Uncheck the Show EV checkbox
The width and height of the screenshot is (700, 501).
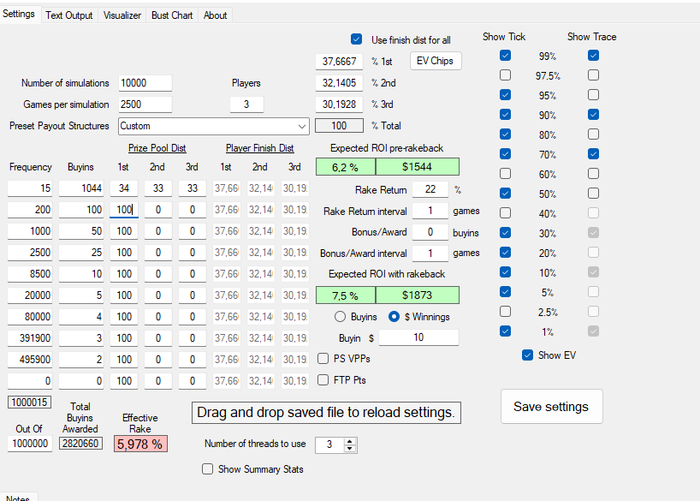click(527, 355)
